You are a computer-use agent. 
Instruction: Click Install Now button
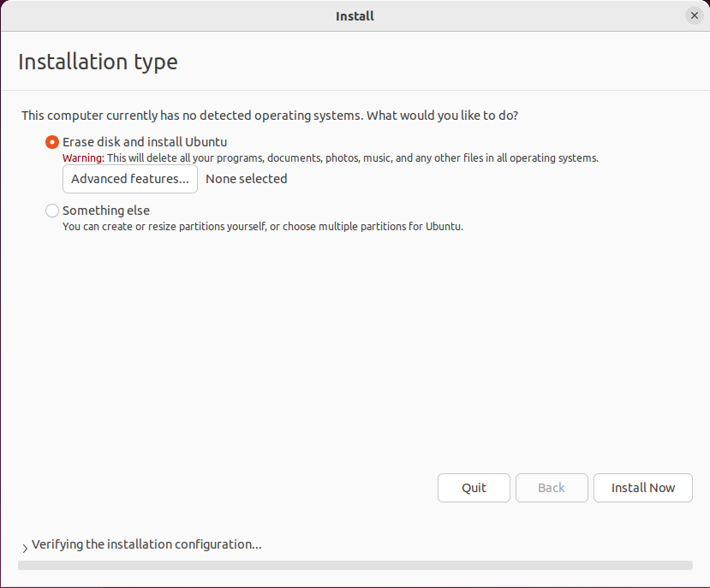[643, 488]
